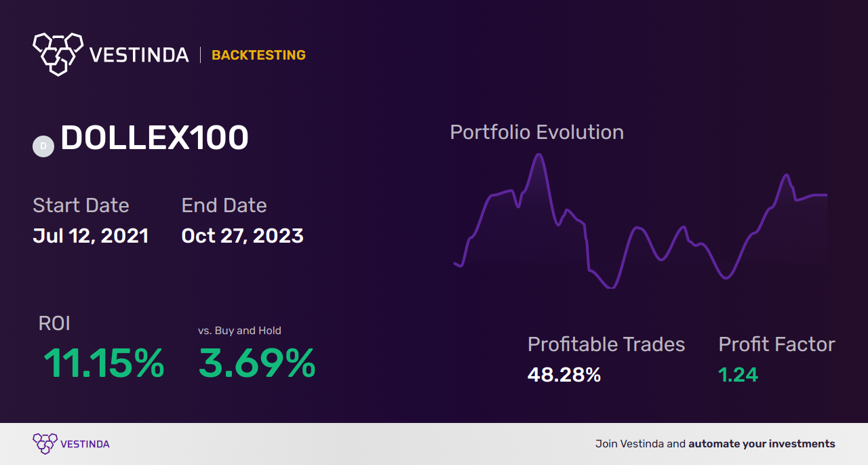The width and height of the screenshot is (868, 465).
Task: Select the BACKTESTING label in header
Action: [x=258, y=55]
